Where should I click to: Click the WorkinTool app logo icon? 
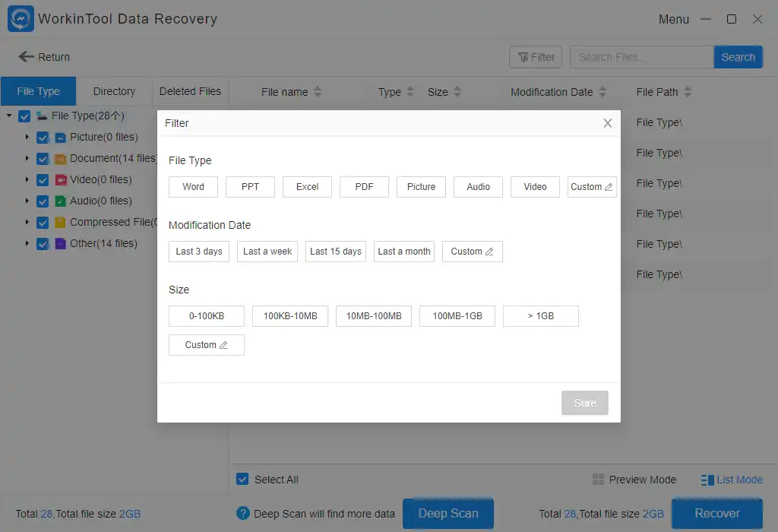[x=21, y=19]
